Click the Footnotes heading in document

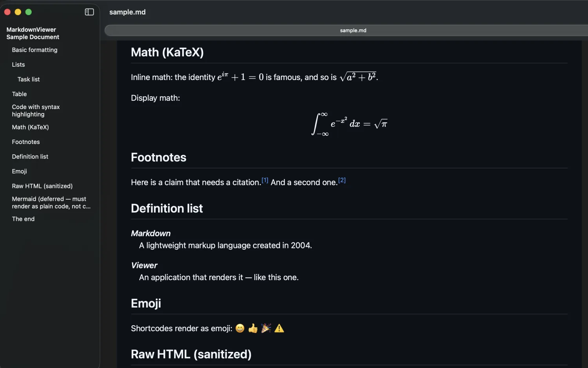coord(159,157)
